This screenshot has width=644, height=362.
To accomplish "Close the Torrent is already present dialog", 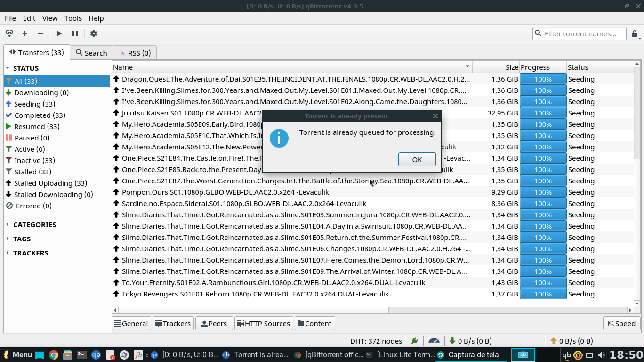I will 435,116.
